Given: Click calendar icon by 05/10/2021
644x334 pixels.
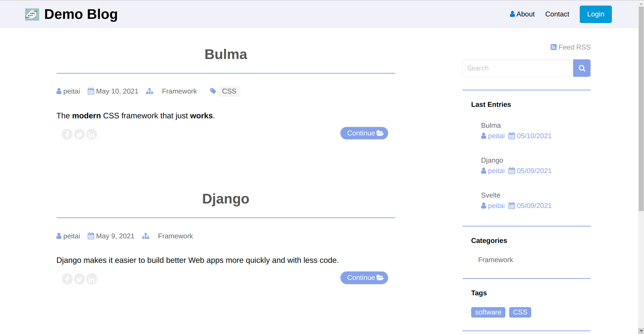Looking at the screenshot, I should (512, 136).
